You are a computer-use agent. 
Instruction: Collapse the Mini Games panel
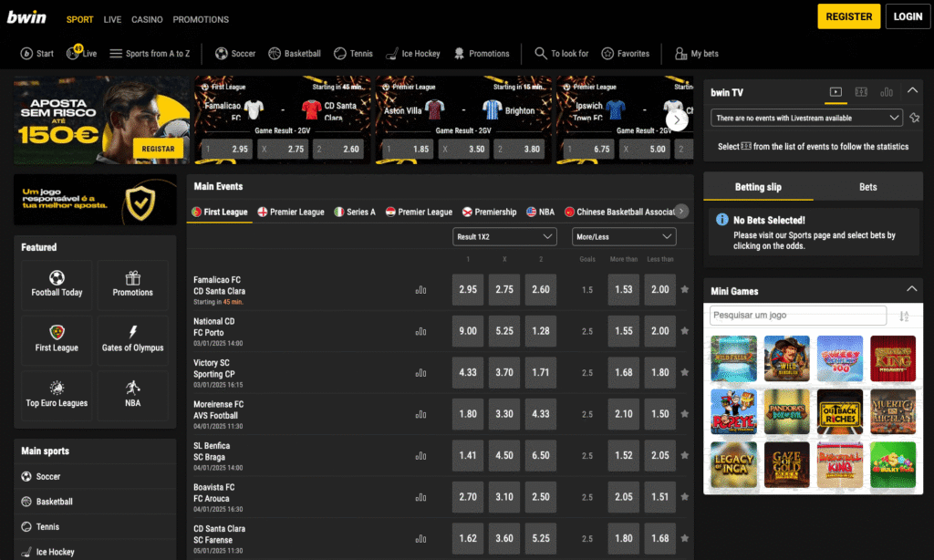tap(912, 290)
